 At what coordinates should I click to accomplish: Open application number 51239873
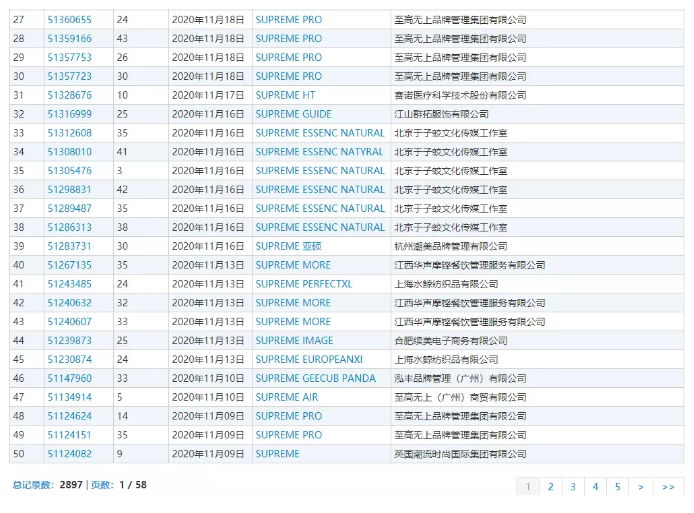[x=69, y=341]
